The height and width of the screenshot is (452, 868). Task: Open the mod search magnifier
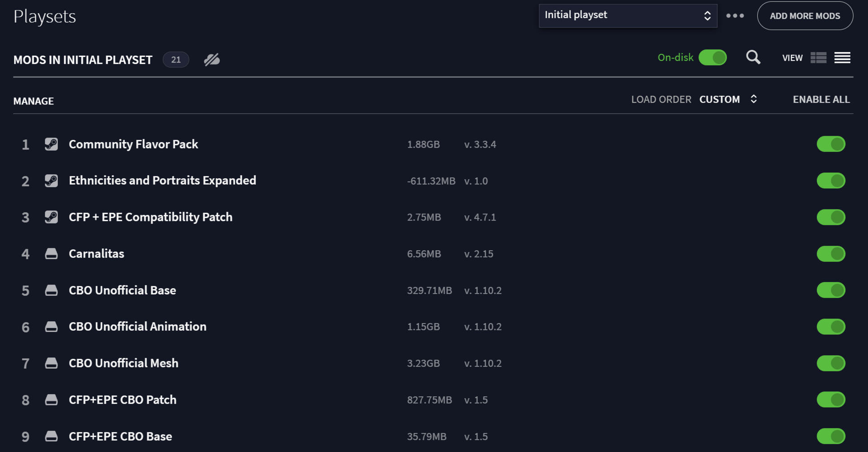click(753, 57)
